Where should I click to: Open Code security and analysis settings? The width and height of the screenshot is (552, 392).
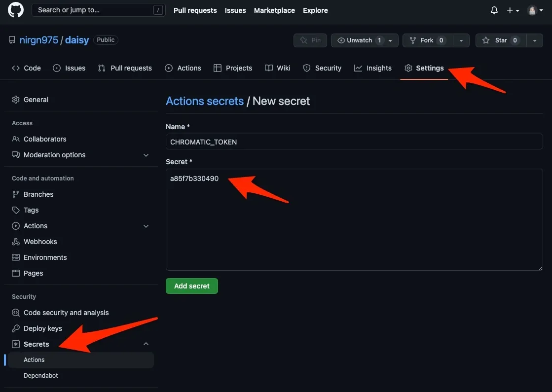click(x=66, y=312)
